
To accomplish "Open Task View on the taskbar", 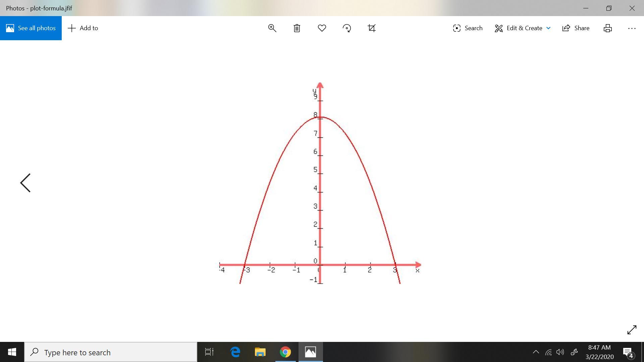I will pyautogui.click(x=209, y=352).
